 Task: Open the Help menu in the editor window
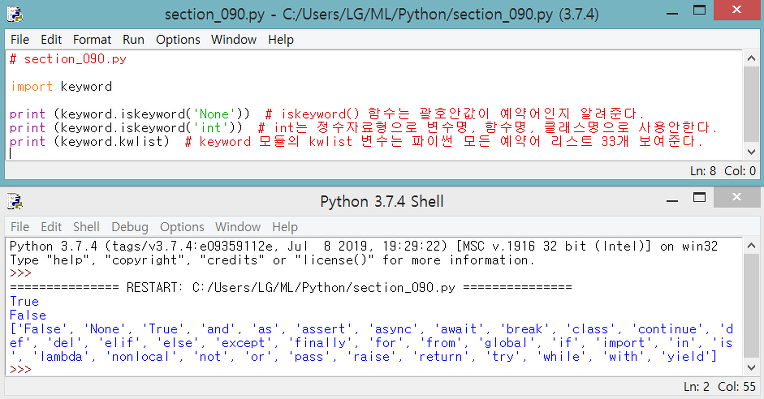pos(281,39)
